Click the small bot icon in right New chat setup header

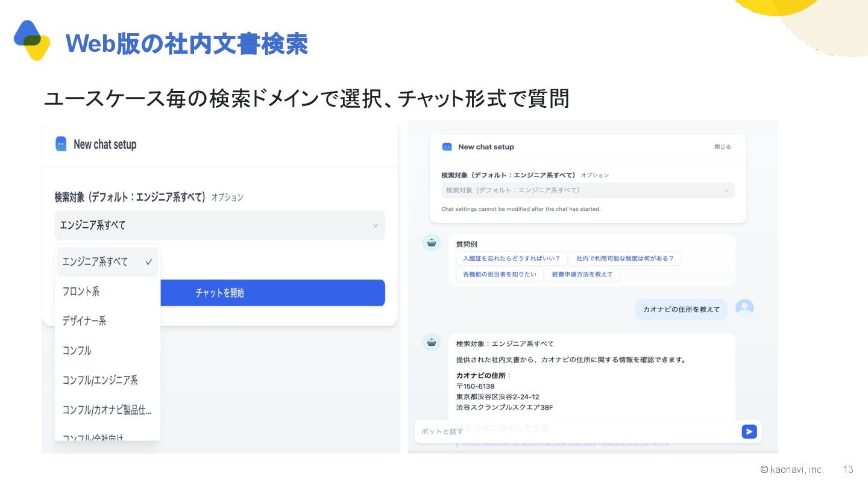(447, 146)
